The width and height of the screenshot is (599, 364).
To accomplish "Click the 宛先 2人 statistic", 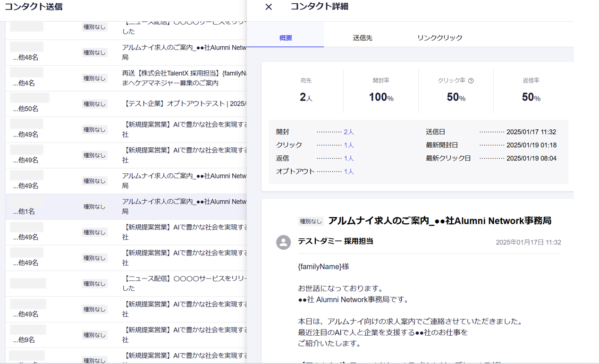I will 306,97.
